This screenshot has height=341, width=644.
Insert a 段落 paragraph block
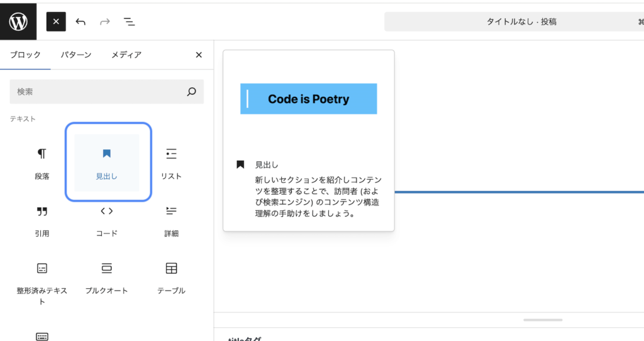click(x=42, y=163)
